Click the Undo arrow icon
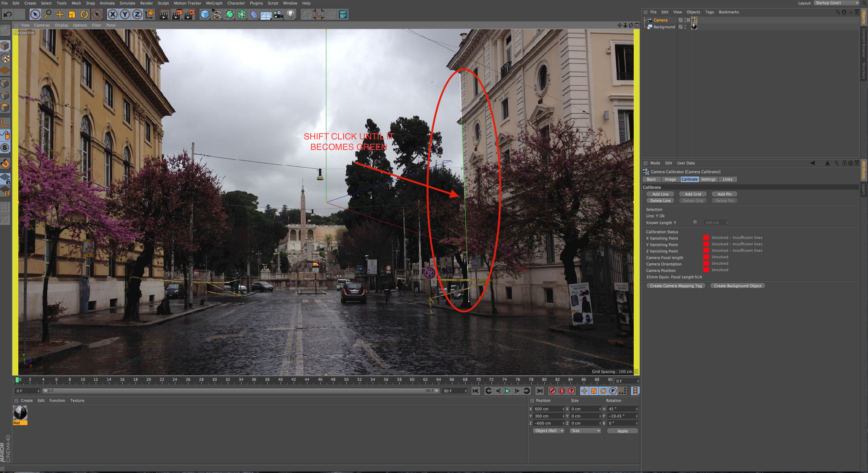This screenshot has height=473, width=868. (x=8, y=14)
